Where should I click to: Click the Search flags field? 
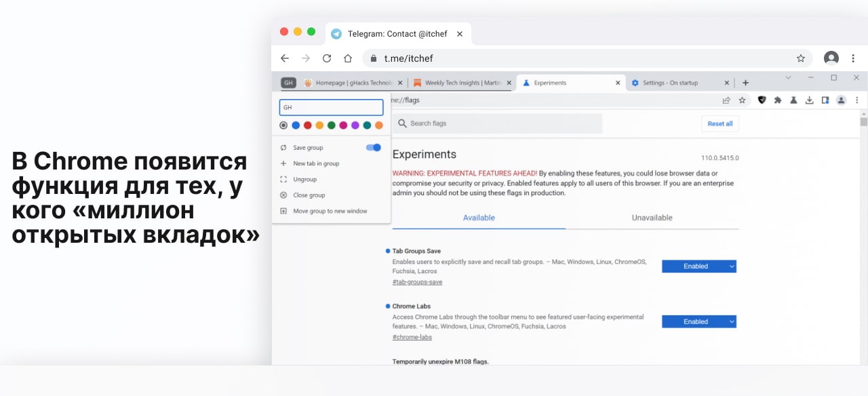pyautogui.click(x=497, y=123)
